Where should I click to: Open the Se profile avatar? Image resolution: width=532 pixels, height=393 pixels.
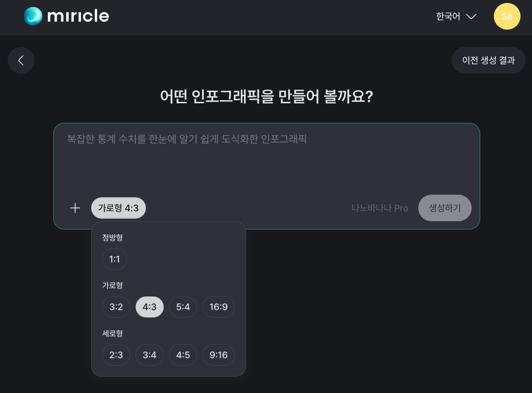coord(507,16)
